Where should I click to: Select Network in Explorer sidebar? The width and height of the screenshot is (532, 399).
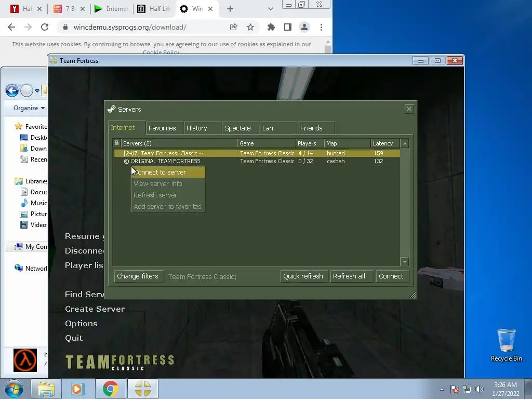pos(31,269)
